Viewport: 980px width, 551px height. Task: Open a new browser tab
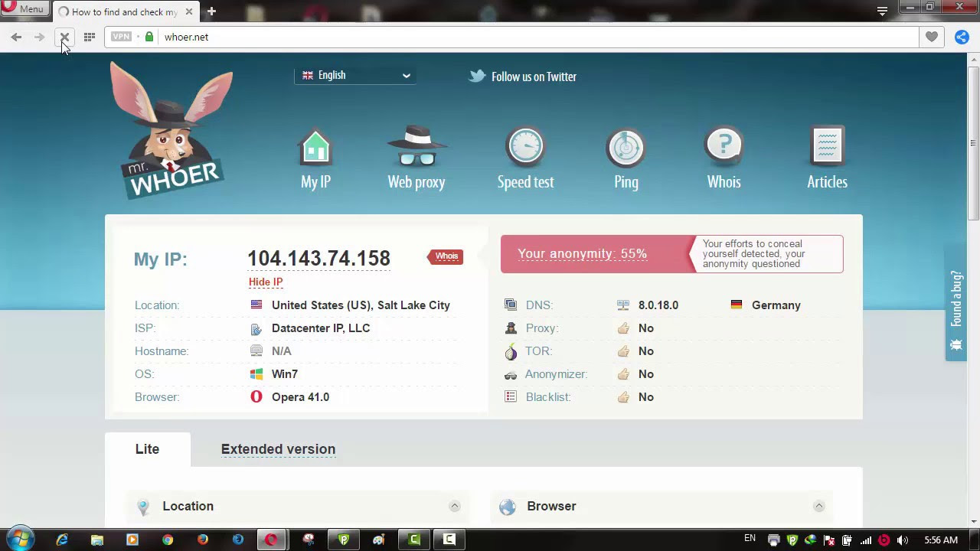click(211, 11)
